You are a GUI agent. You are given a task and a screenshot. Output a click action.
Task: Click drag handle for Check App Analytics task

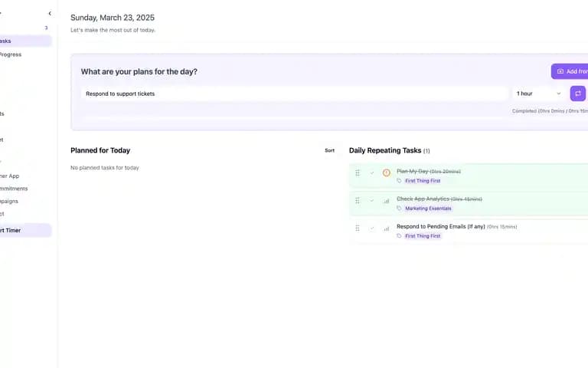click(358, 201)
